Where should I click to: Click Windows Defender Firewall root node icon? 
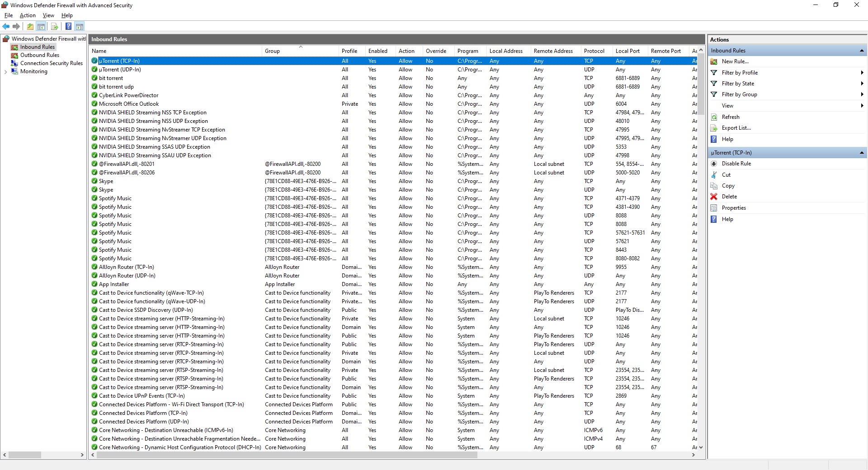(6, 39)
